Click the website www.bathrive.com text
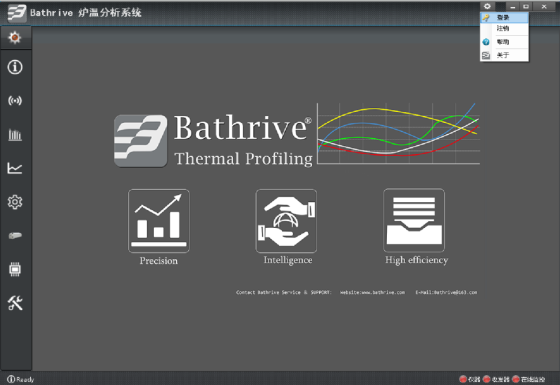This screenshot has height=385, width=560. click(372, 292)
